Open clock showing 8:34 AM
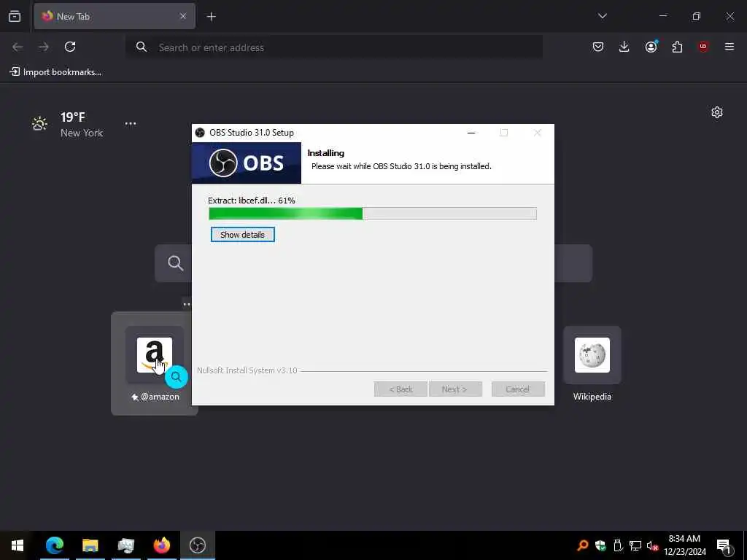The height and width of the screenshot is (560, 747). (684, 545)
